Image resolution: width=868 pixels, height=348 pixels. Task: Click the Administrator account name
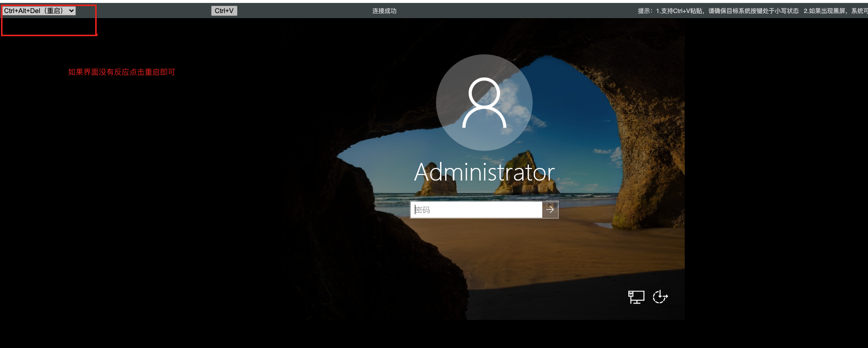tap(484, 172)
